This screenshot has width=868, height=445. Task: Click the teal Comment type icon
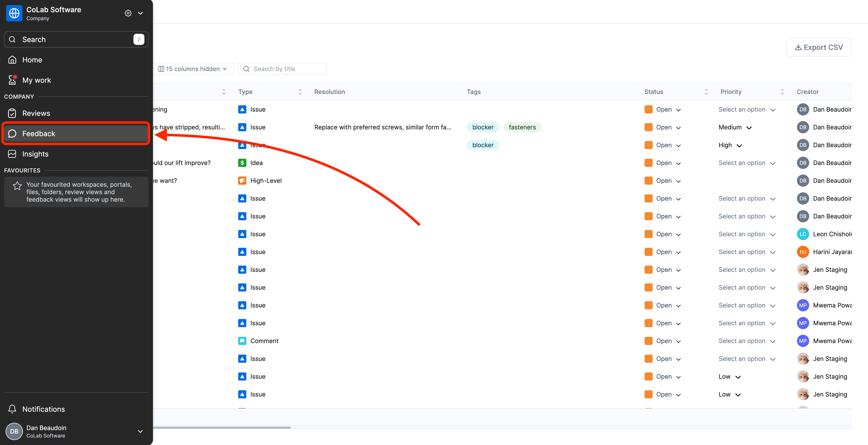point(242,341)
